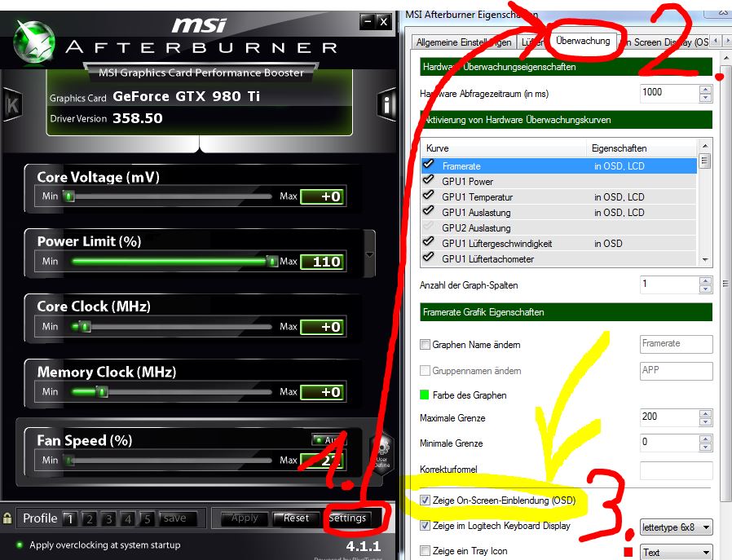732x560 pixels.
Task: Open red tray icon color swatch
Action: point(628,552)
